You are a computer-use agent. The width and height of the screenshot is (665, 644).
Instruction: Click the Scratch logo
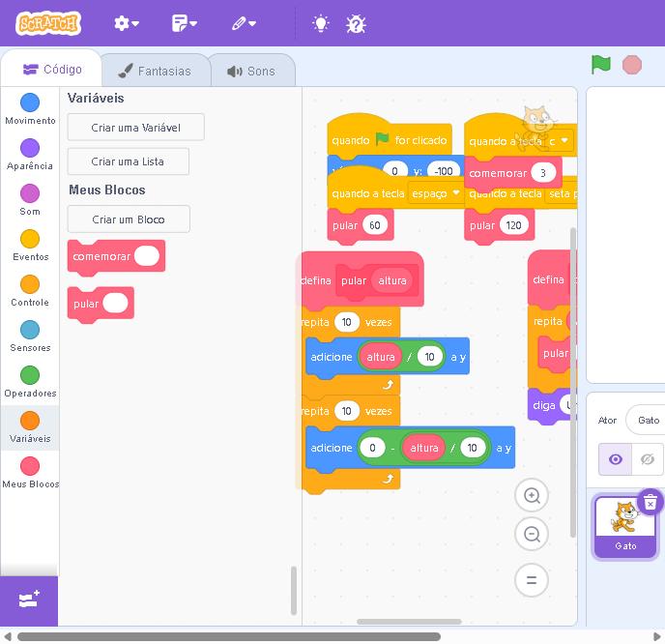[x=48, y=23]
